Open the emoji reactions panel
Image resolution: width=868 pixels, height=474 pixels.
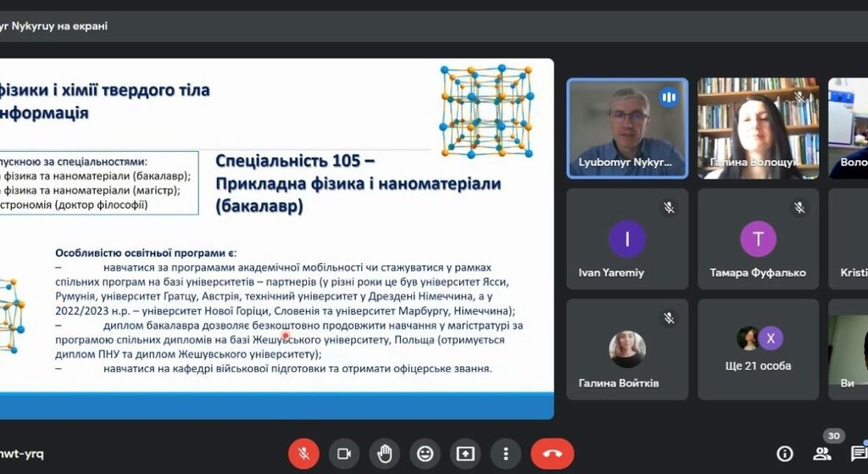[425, 454]
